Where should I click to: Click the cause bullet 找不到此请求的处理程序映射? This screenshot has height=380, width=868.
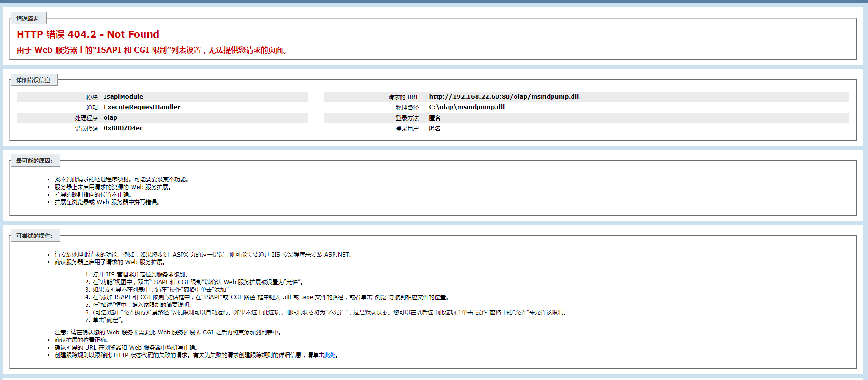tap(122, 180)
